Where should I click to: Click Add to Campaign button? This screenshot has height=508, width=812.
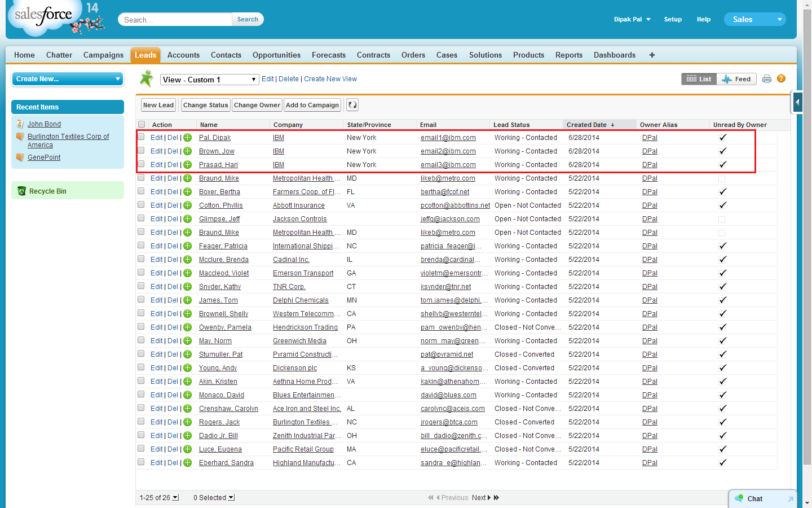coord(312,105)
